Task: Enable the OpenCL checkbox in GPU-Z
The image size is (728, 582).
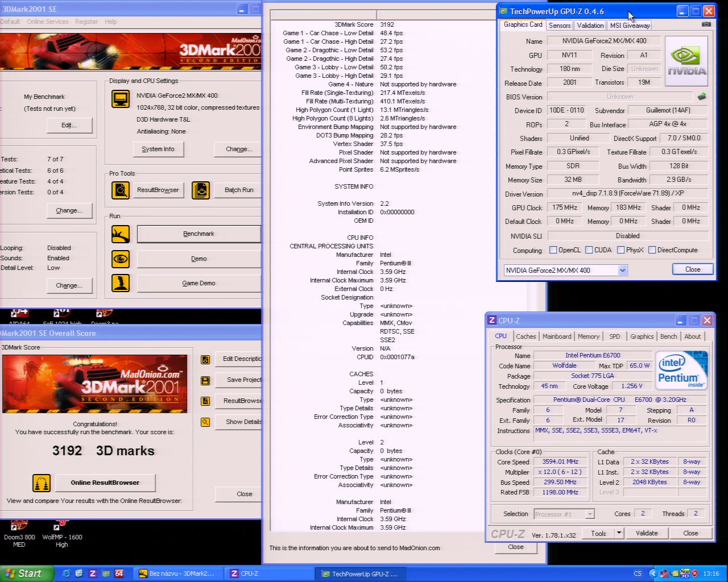Action: (x=553, y=250)
